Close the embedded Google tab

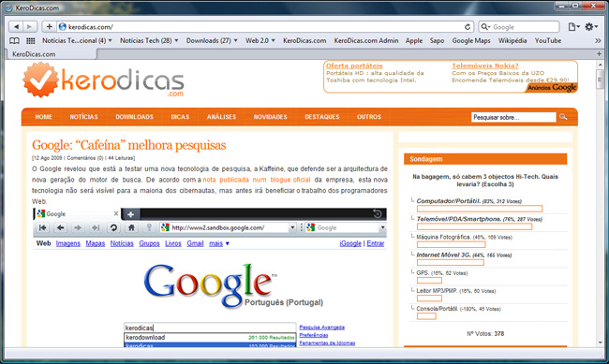(116, 214)
